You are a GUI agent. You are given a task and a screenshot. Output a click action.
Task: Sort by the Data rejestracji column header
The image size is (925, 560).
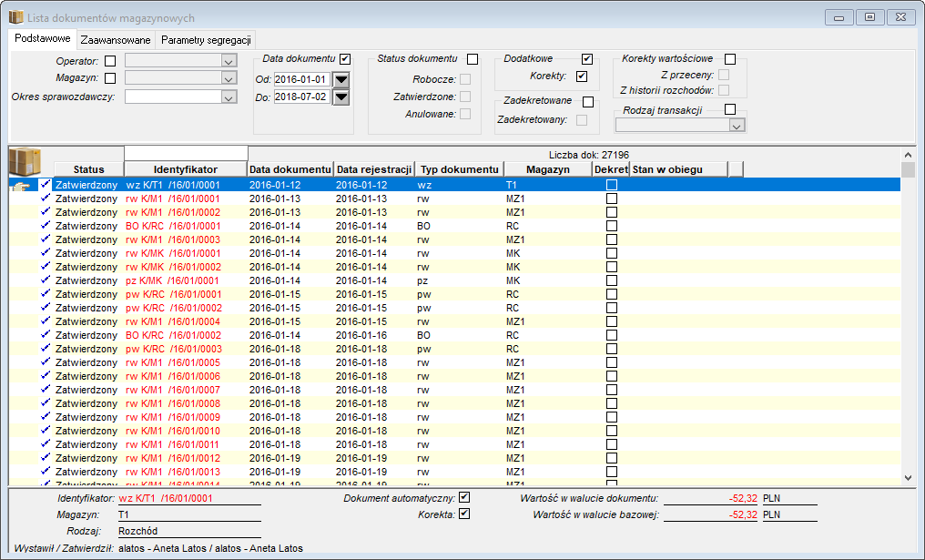374,169
